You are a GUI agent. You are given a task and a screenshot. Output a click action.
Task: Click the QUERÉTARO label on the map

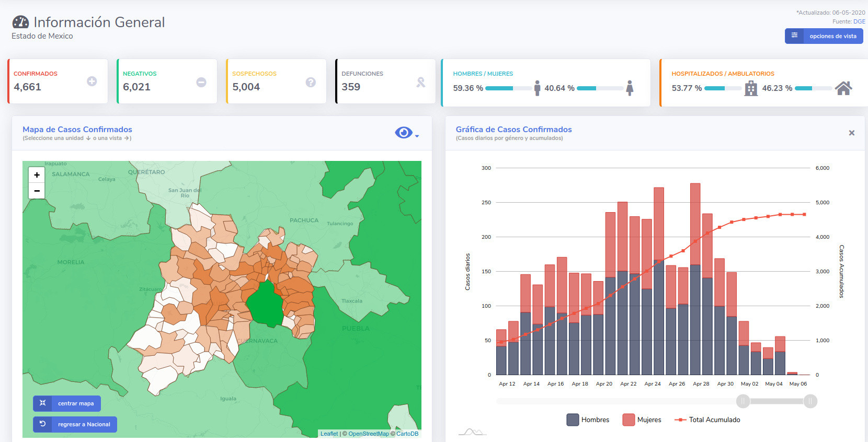pyautogui.click(x=146, y=172)
